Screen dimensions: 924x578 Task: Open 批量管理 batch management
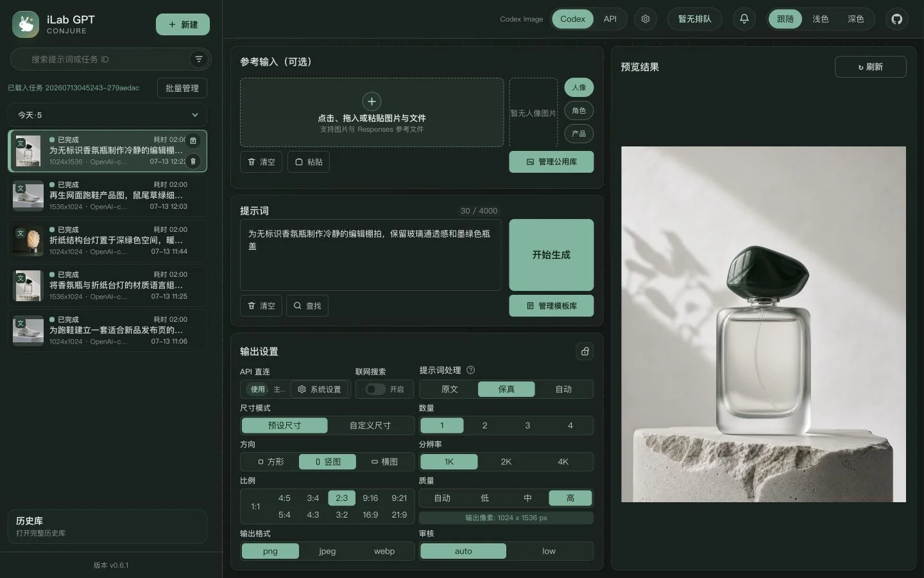click(182, 88)
